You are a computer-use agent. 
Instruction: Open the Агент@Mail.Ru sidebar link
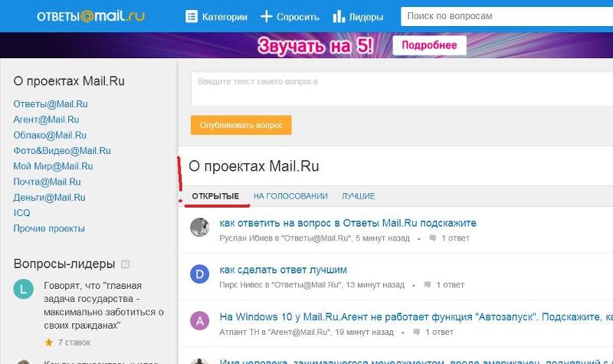[46, 120]
